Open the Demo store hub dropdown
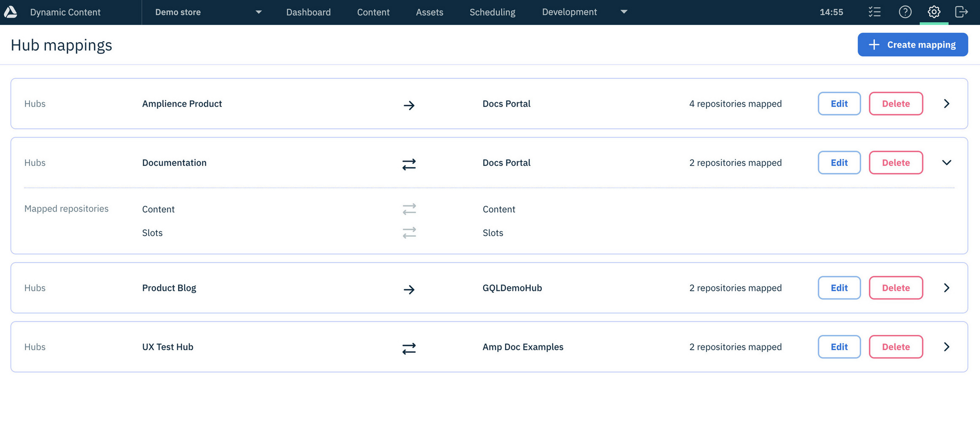Viewport: 980px width, 432px height. [208, 12]
